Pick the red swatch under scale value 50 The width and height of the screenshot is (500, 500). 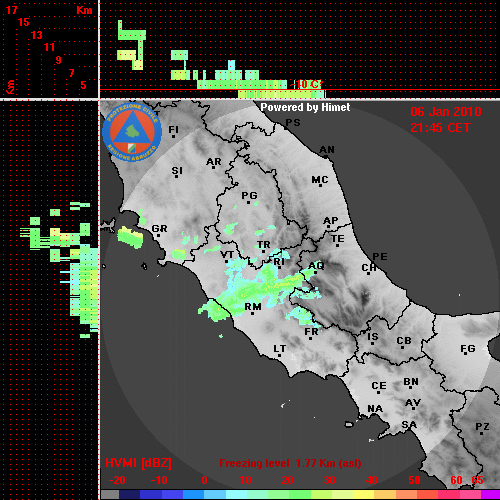(427, 495)
